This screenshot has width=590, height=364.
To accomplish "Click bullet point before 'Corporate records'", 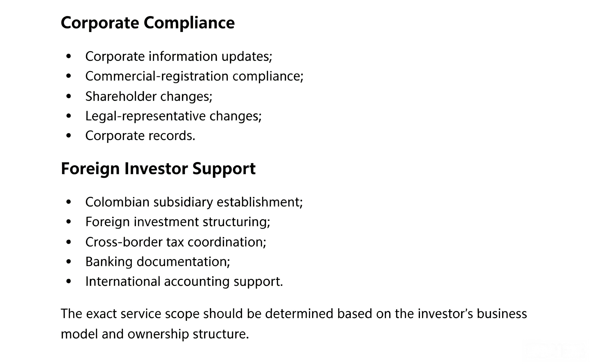I will [69, 136].
